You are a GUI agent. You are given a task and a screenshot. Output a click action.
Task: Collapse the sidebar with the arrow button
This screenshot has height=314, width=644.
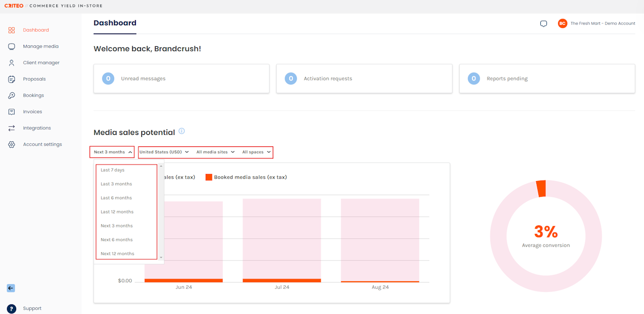11,288
